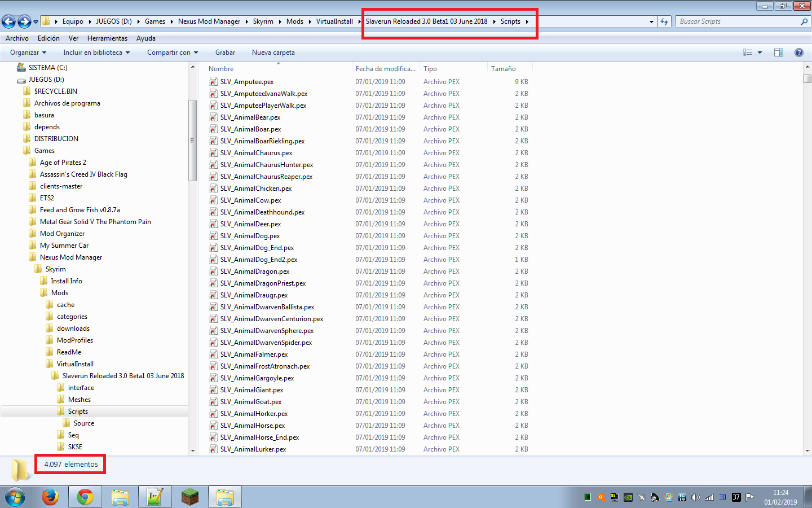This screenshot has height=508, width=812.
Task: Open Explorer help with question mark icon
Action: [798, 52]
